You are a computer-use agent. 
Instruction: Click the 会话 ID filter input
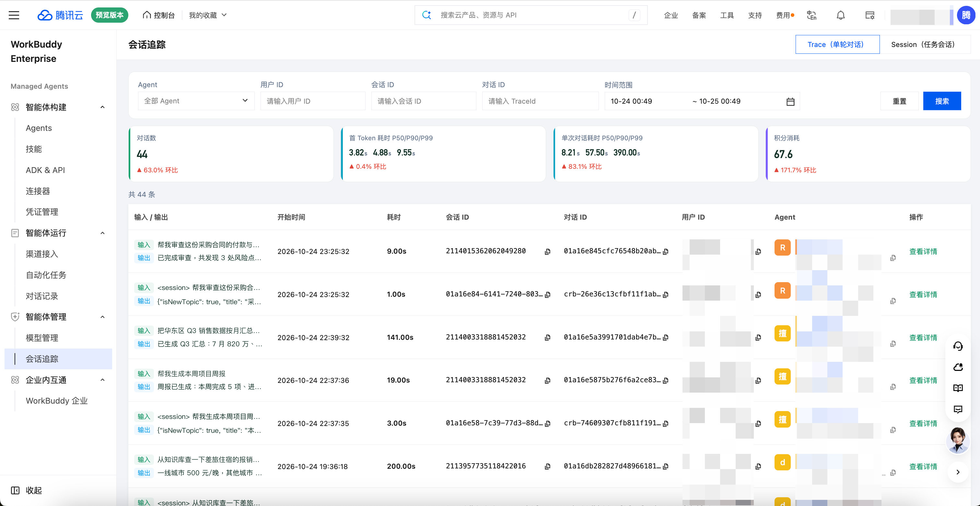pos(424,101)
